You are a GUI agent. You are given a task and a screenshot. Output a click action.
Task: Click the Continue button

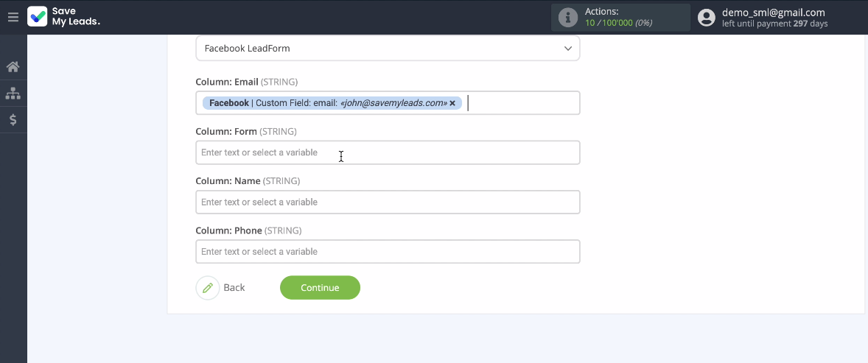pyautogui.click(x=320, y=288)
